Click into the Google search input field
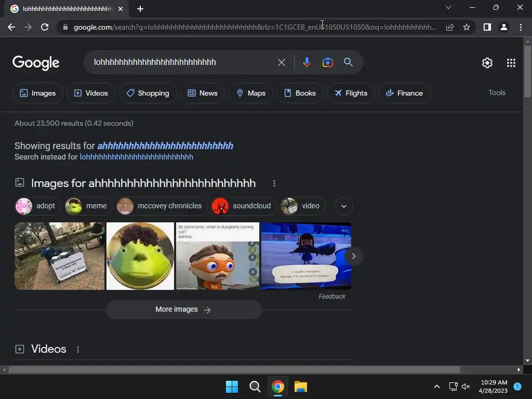 coord(183,62)
